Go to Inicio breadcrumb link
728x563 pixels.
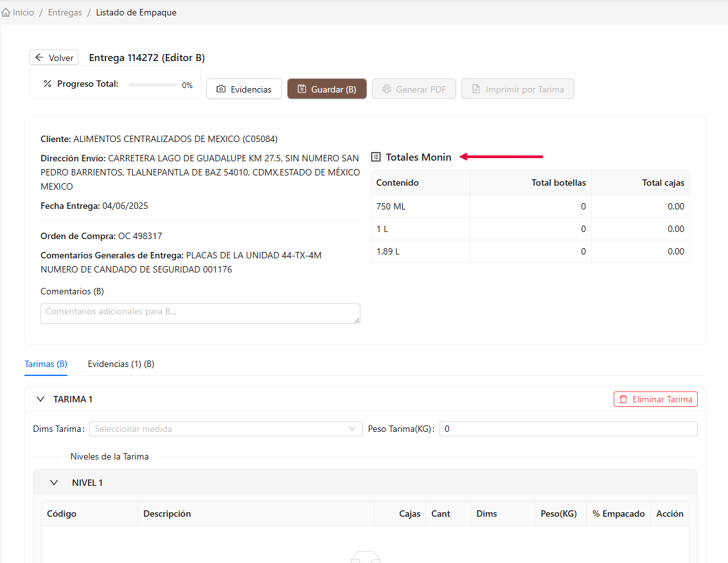(x=23, y=13)
